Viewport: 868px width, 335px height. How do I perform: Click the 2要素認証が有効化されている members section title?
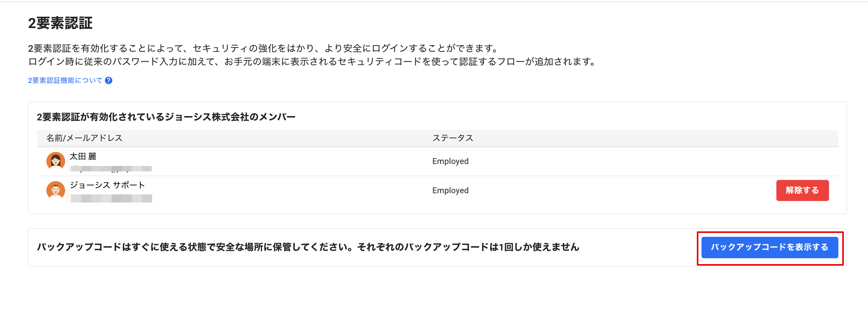tap(166, 117)
